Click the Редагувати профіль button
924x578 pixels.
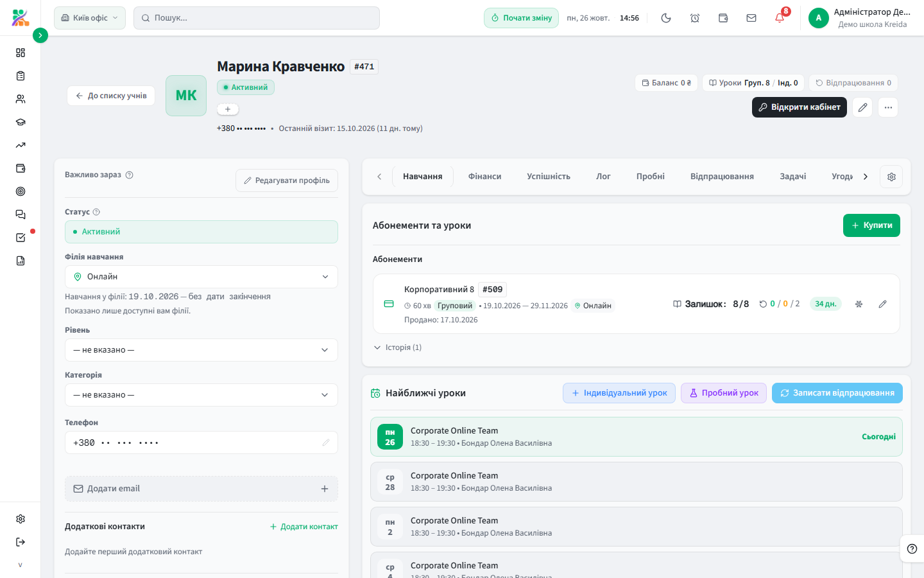287,180
